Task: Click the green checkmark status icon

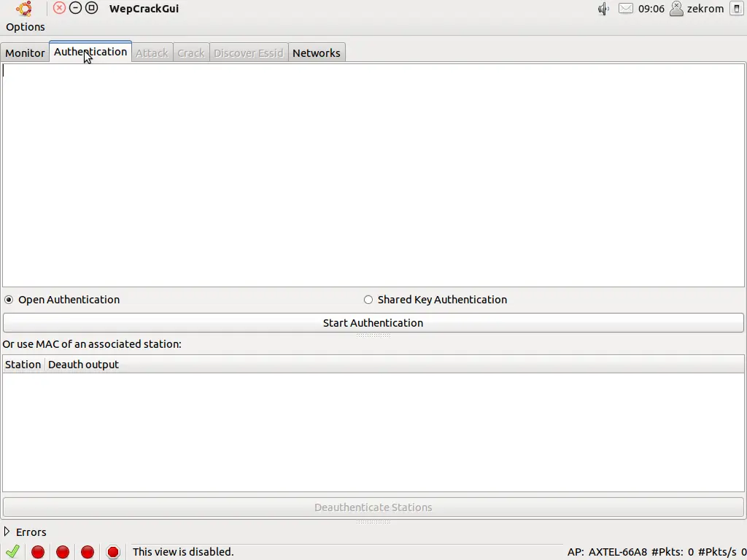Action: 13,551
